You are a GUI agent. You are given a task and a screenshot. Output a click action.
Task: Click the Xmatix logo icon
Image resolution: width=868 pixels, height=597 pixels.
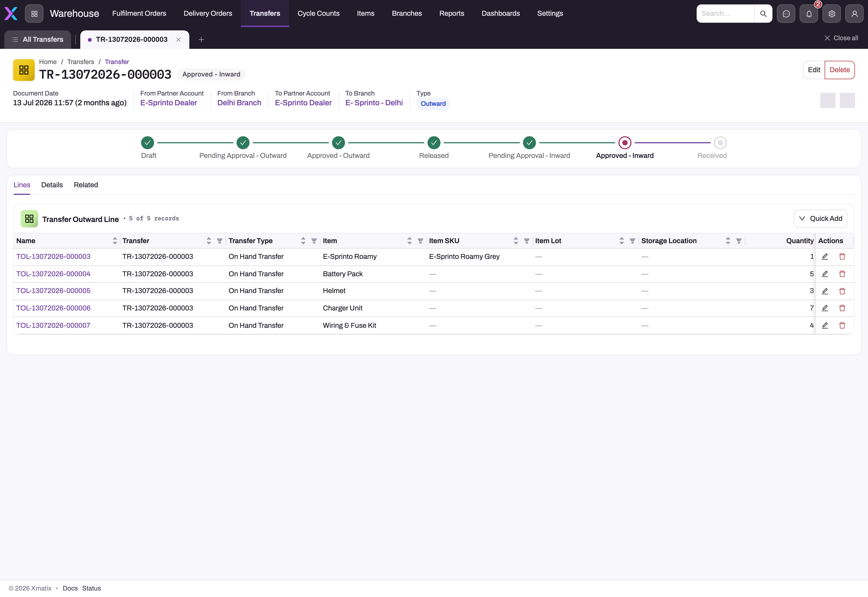click(11, 14)
